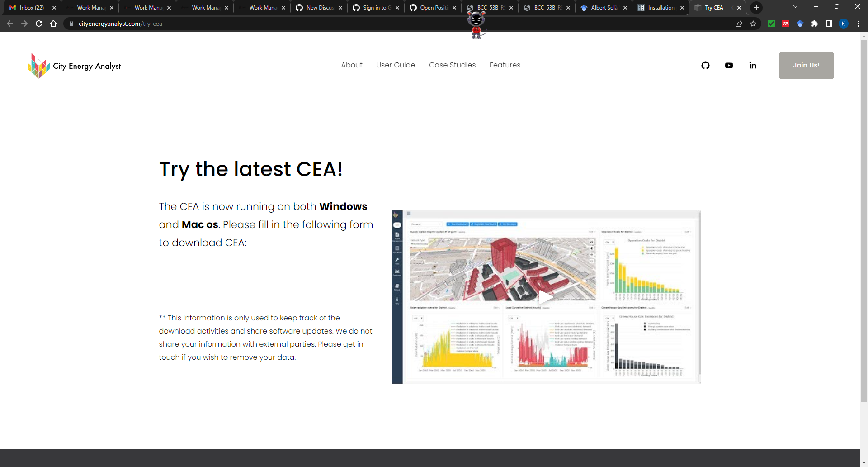Click the bold words Mac os
868x467 pixels.
coord(200,224)
